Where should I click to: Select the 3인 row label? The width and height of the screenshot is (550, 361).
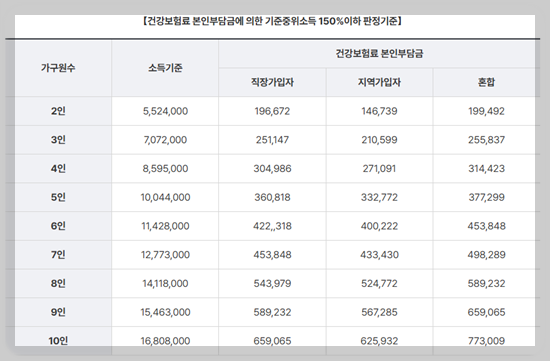(58, 140)
